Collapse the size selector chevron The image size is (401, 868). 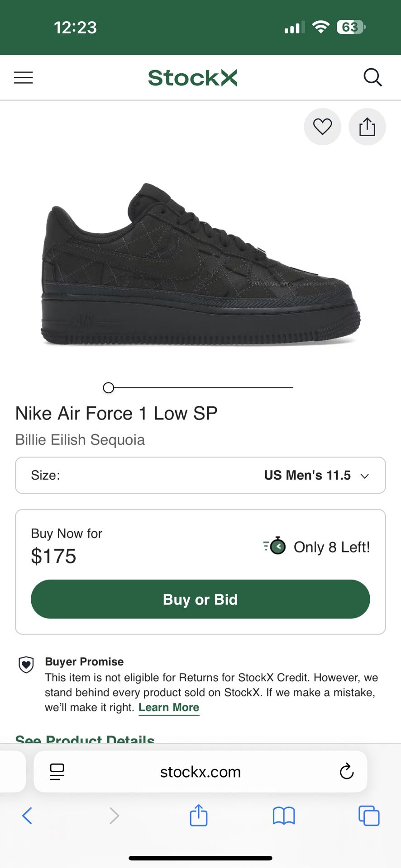[365, 475]
